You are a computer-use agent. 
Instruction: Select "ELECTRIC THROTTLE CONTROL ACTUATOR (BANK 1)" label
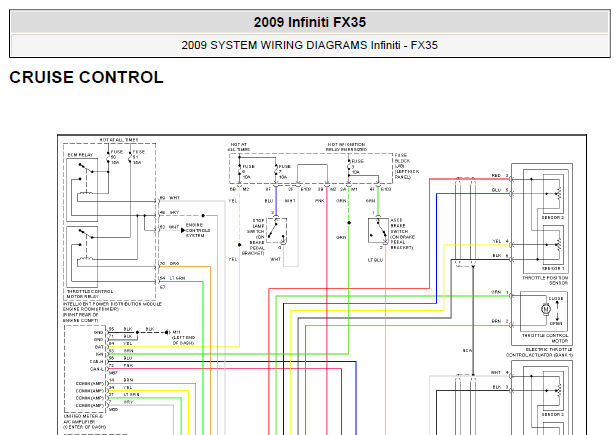coord(539,352)
